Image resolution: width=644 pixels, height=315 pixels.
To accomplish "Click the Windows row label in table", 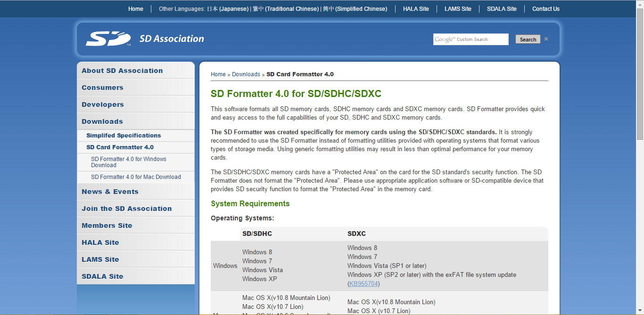I will [x=225, y=266].
